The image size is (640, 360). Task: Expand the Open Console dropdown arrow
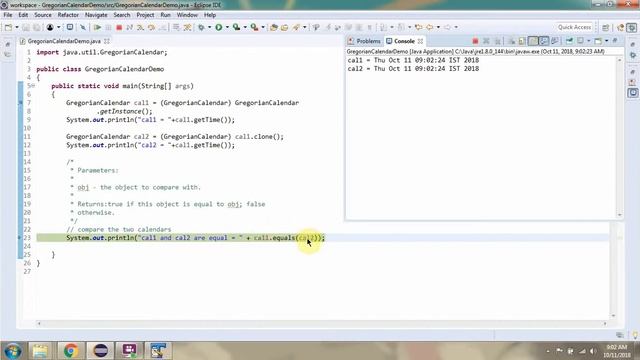(x=607, y=41)
